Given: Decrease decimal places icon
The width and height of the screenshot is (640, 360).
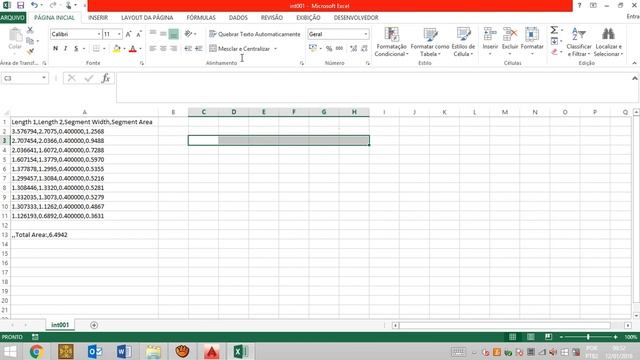Looking at the screenshot, I should [x=364, y=49].
